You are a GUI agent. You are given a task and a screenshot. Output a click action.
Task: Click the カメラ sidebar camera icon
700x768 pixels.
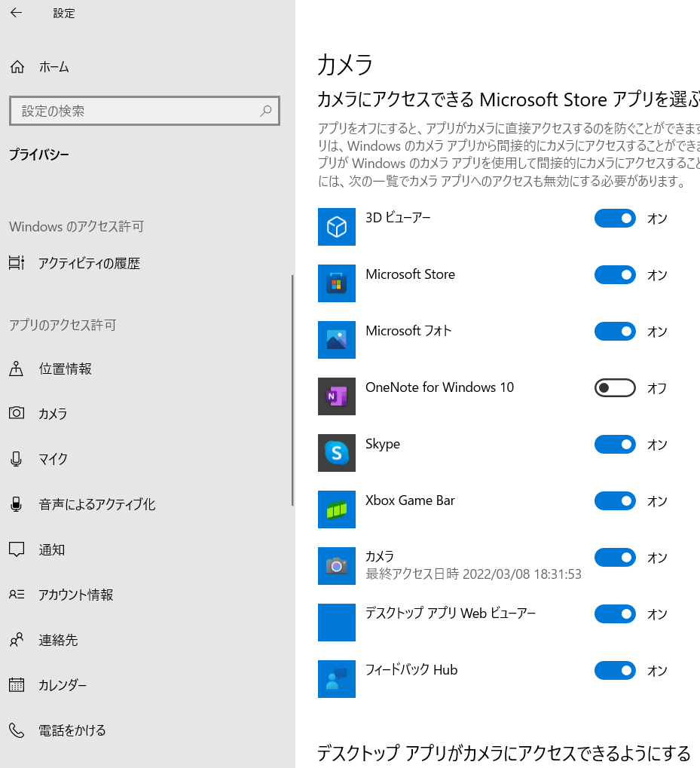coord(17,413)
